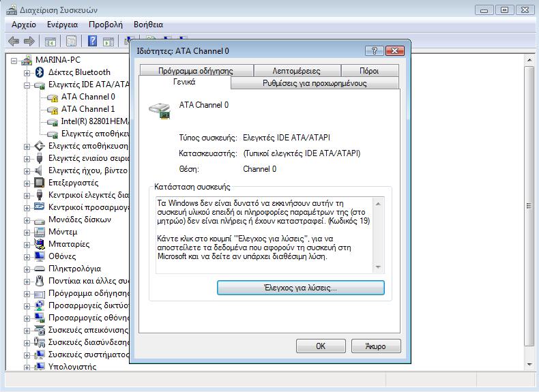Click the ATA Channel 0 warning icon

coord(53,97)
